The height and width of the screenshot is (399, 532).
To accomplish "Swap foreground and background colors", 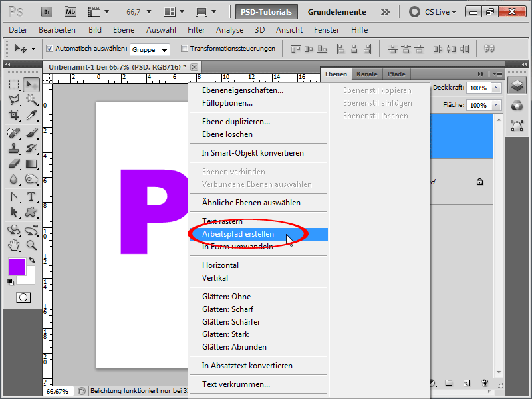I will pyautogui.click(x=32, y=260).
